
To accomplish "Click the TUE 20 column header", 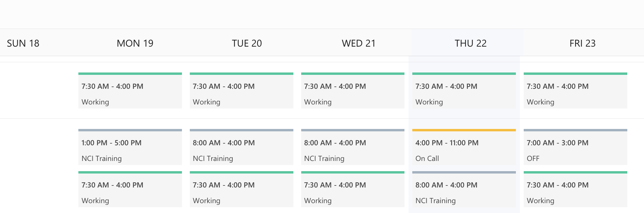I will [247, 43].
